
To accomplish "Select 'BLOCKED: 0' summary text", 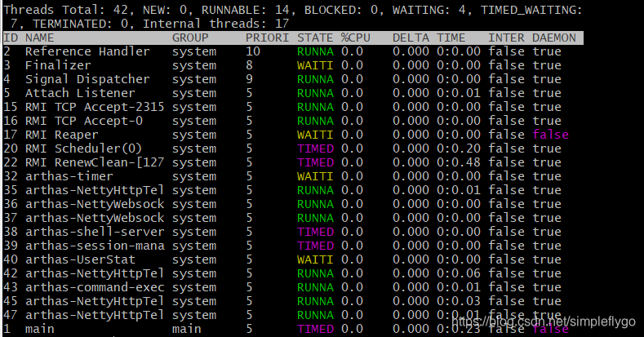I will 341,10.
